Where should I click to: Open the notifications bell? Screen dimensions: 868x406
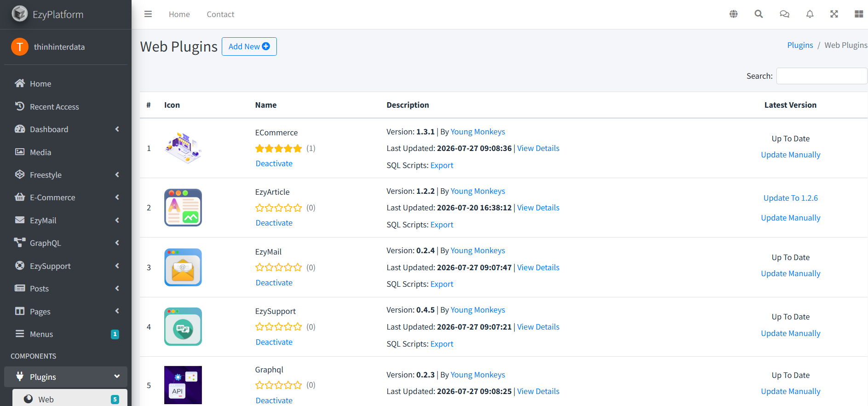[x=810, y=14]
